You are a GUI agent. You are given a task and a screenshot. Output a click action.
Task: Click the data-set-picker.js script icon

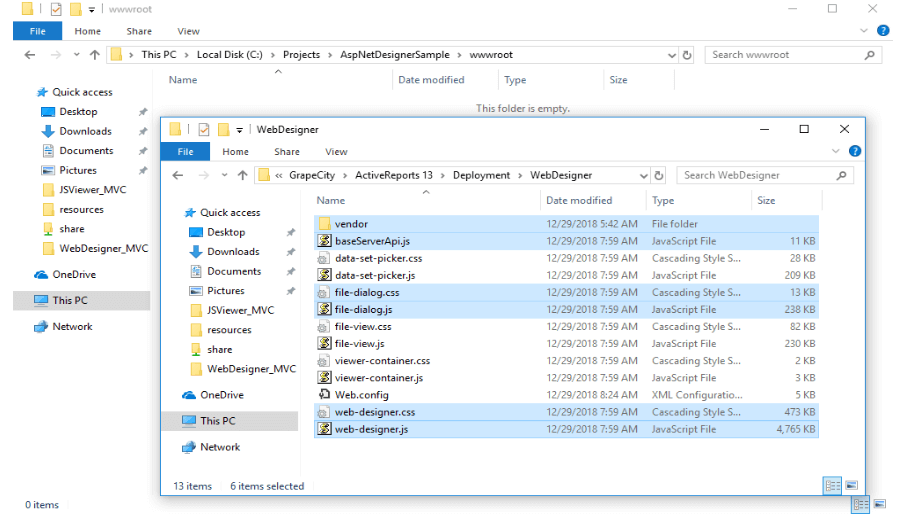pos(325,275)
